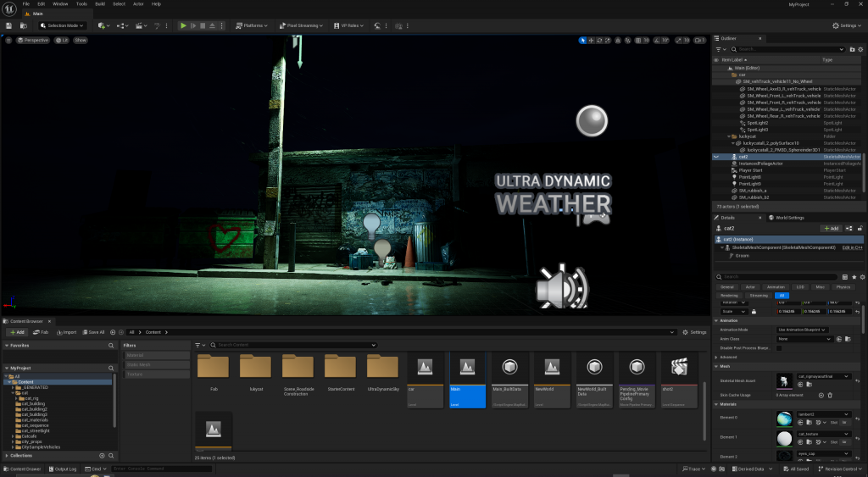Open the Selection Mode dropdown
Screen dimensions: 868x477
(x=63, y=25)
